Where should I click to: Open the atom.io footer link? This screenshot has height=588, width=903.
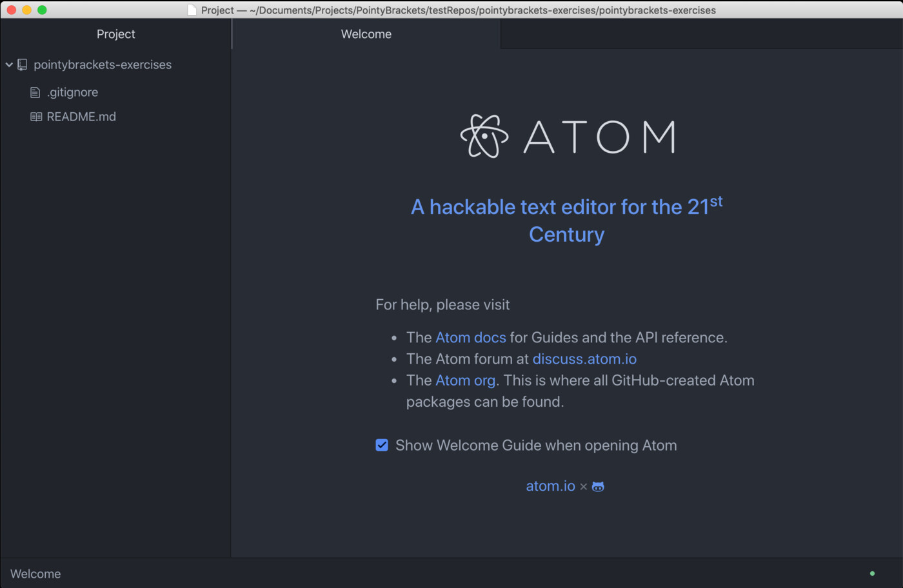click(x=550, y=486)
